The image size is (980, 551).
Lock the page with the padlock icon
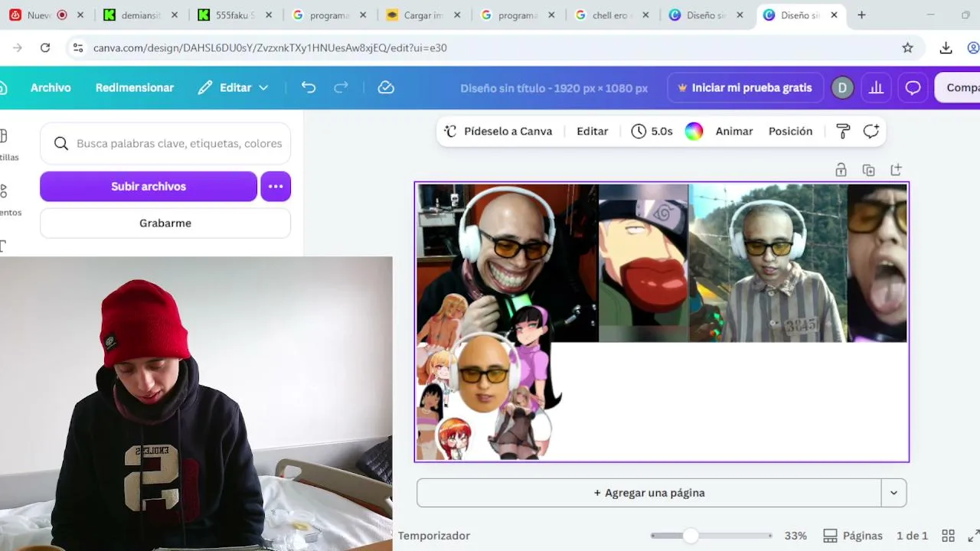(x=841, y=170)
